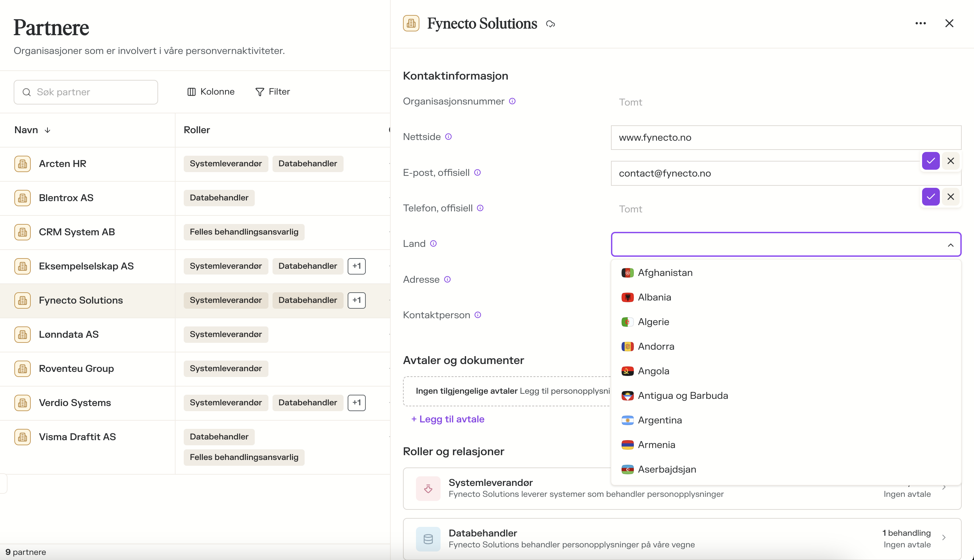Click the info icon beside Nettside label
This screenshot has height=560, width=974.
coord(448,137)
